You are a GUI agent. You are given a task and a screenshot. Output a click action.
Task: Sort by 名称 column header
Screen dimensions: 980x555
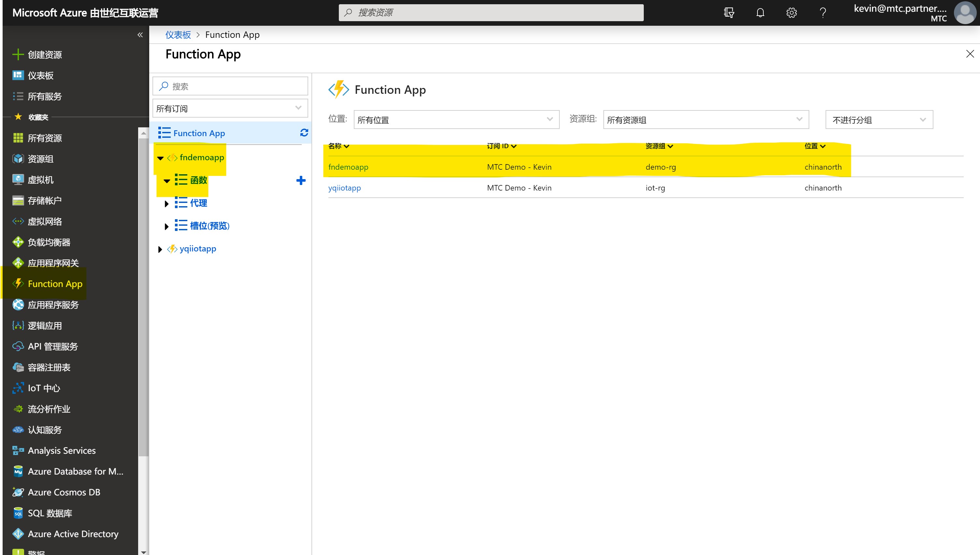coord(339,146)
